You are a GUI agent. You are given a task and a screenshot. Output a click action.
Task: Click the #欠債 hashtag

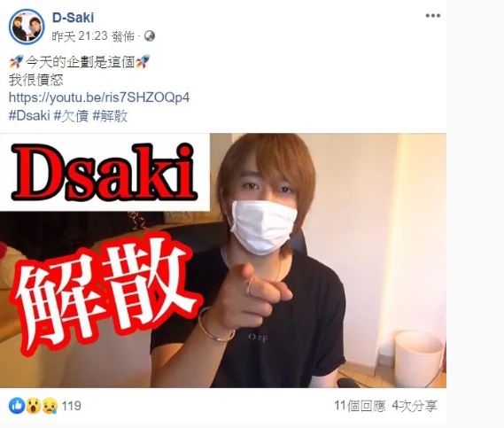click(x=71, y=116)
